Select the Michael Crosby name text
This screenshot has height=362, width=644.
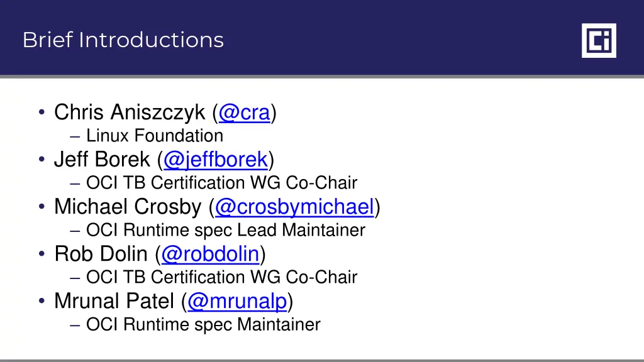[x=128, y=207]
